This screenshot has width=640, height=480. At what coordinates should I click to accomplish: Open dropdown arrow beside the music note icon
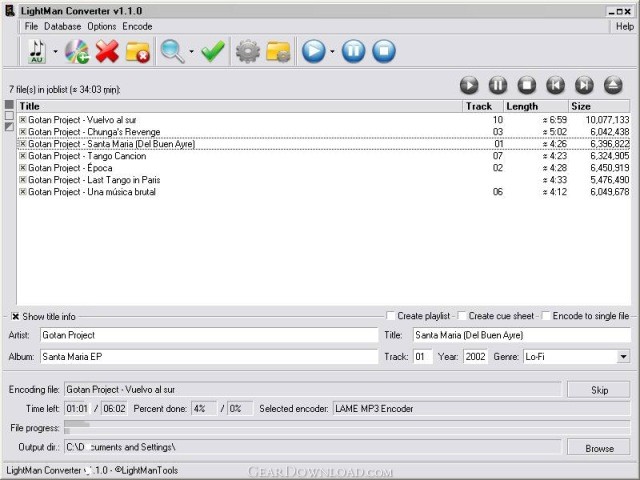55,52
